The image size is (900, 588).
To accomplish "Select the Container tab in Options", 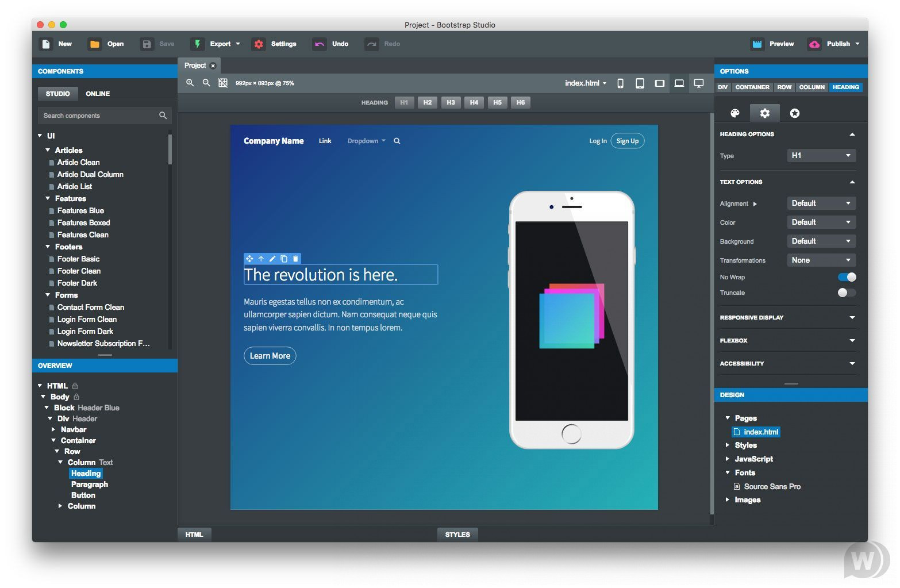I will point(752,87).
